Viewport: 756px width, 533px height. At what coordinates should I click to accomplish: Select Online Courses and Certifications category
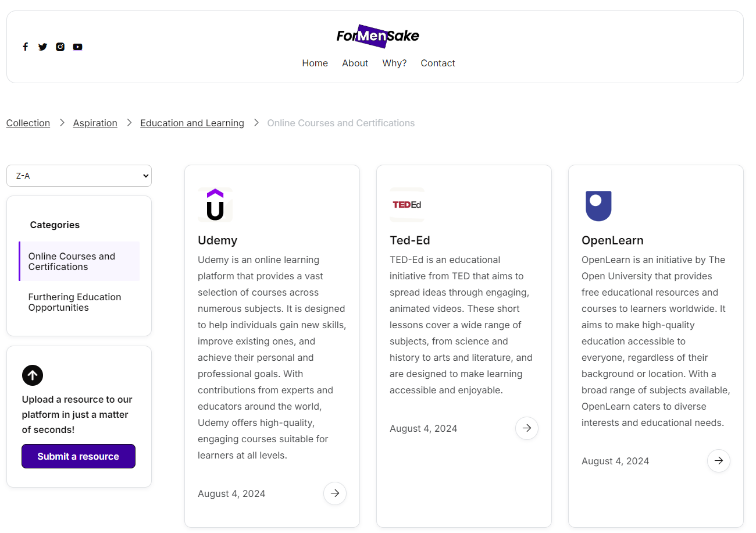pos(79,261)
